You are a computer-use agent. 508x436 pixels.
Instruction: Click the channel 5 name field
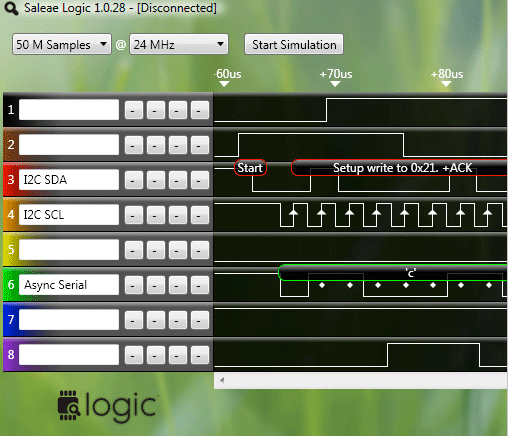tap(69, 250)
